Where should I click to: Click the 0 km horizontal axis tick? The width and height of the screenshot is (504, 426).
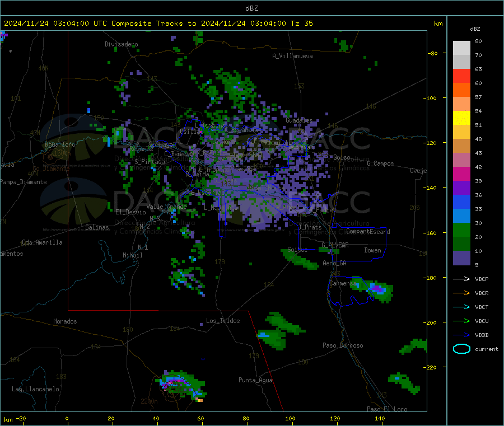click(67, 418)
